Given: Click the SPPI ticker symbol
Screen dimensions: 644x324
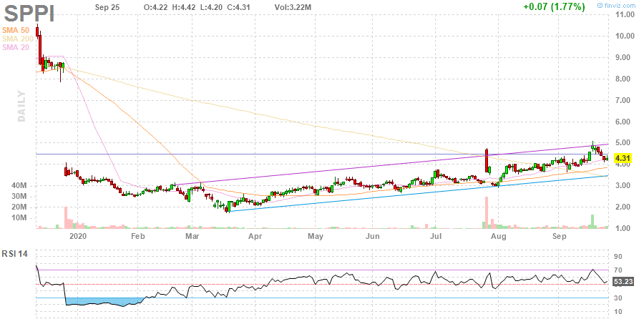Looking at the screenshot, I should click(x=29, y=13).
